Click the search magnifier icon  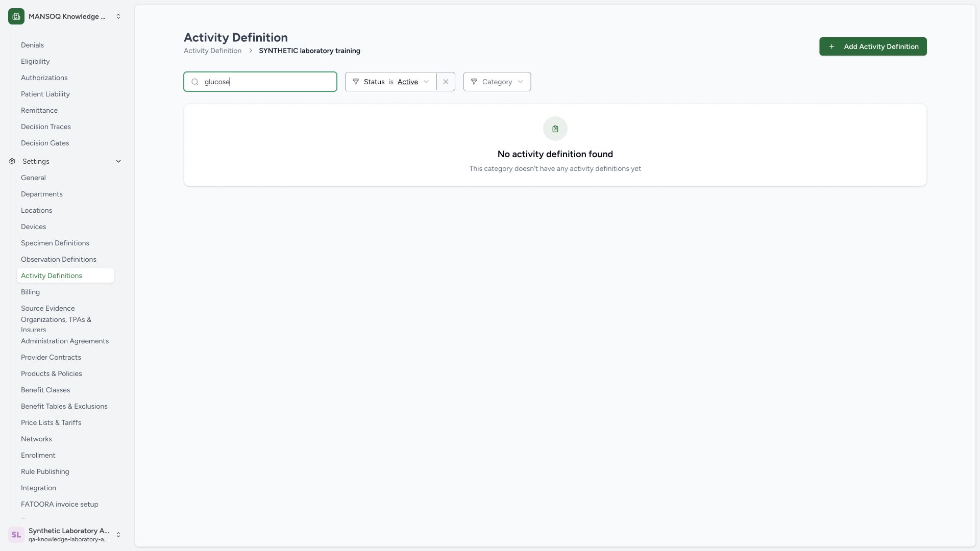click(x=195, y=82)
